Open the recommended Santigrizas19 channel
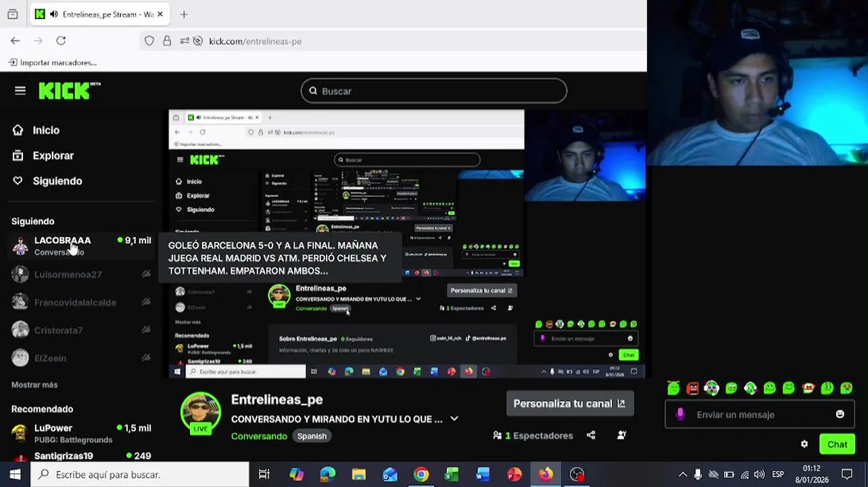The height and width of the screenshot is (487, 868). [x=81, y=456]
